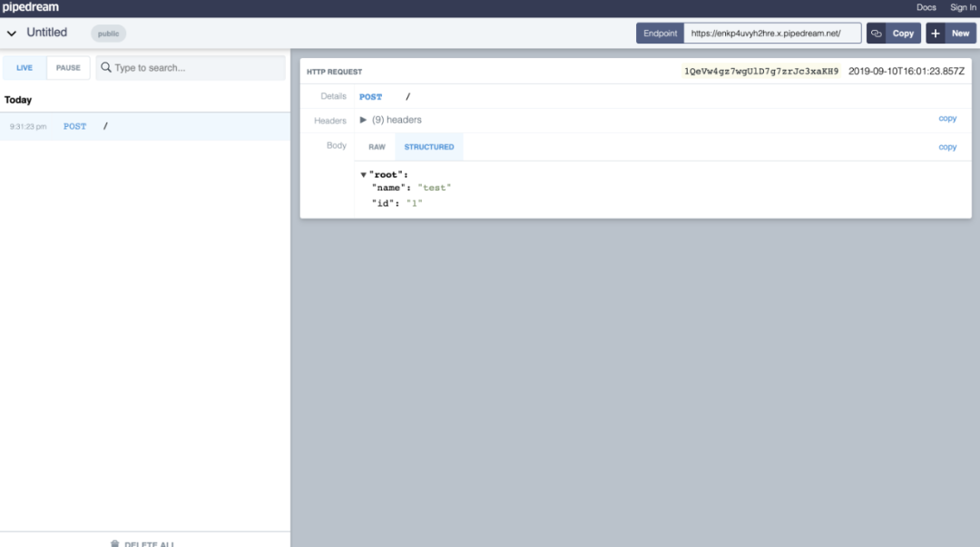Screen dimensions: 980x547
Task: Click the trash icon near Delete All
Action: (x=114, y=544)
